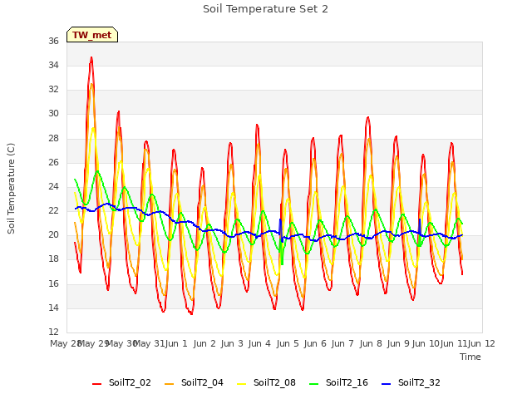The width and height of the screenshot is (532, 399).
Task: Click the 22 y-axis tick label
Action: point(53,210)
